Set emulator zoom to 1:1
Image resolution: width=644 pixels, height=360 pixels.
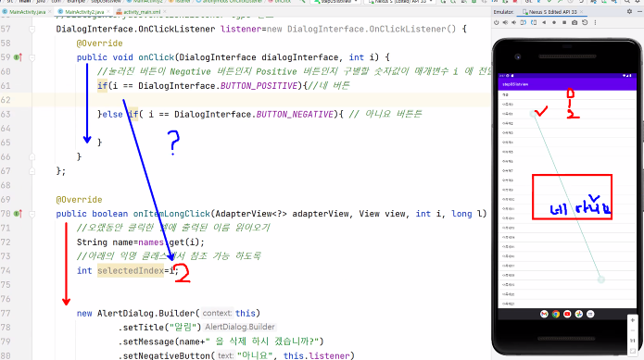pyautogui.click(x=633, y=341)
